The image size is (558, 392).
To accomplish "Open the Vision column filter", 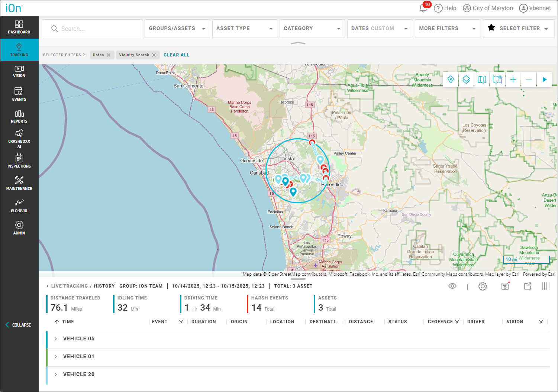I will [541, 322].
